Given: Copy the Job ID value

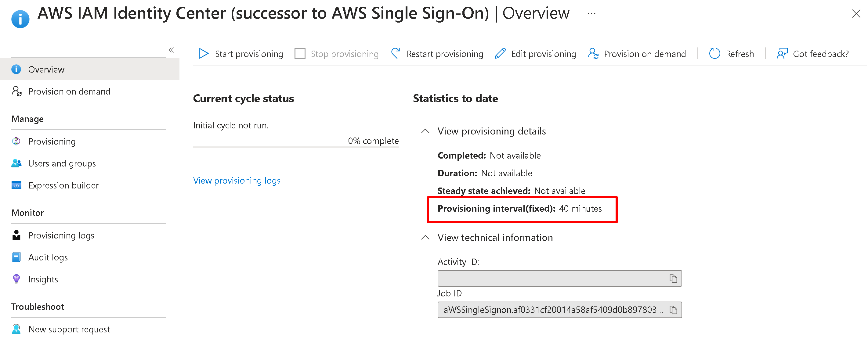Looking at the screenshot, I should [673, 310].
